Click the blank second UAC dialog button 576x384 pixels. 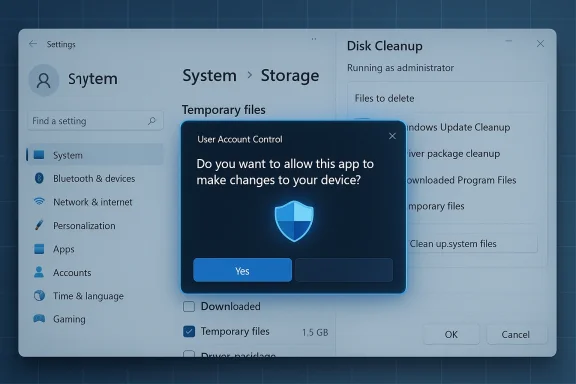344,270
